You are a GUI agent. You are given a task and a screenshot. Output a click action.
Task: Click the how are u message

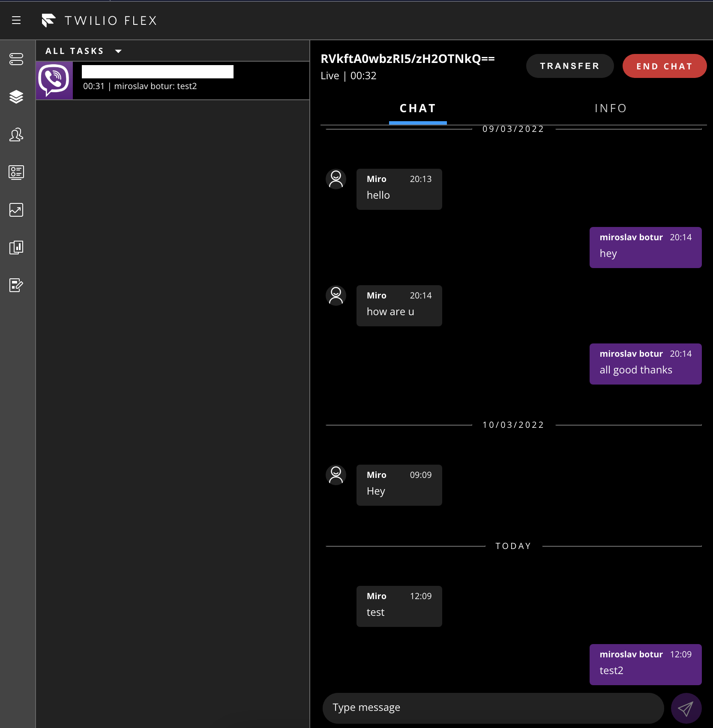coord(399,306)
